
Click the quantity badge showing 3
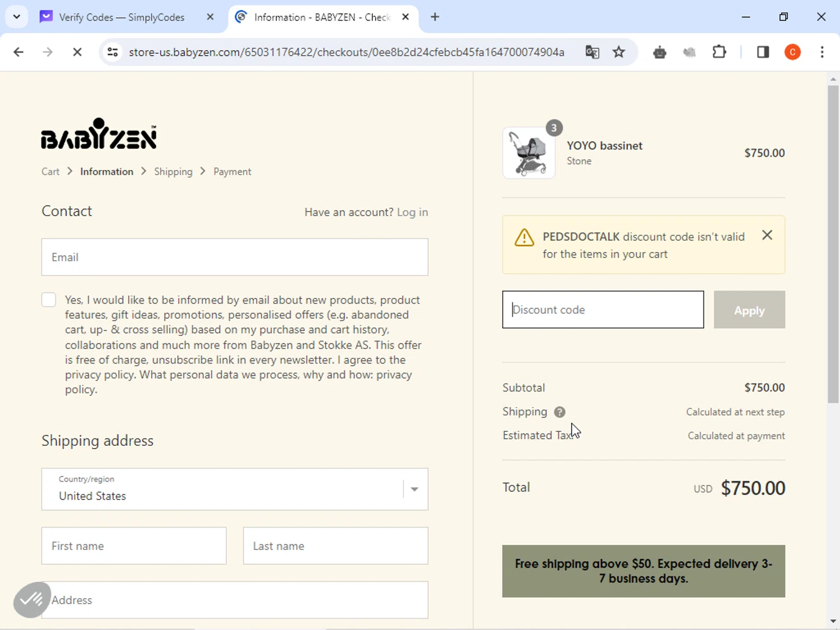pos(554,128)
